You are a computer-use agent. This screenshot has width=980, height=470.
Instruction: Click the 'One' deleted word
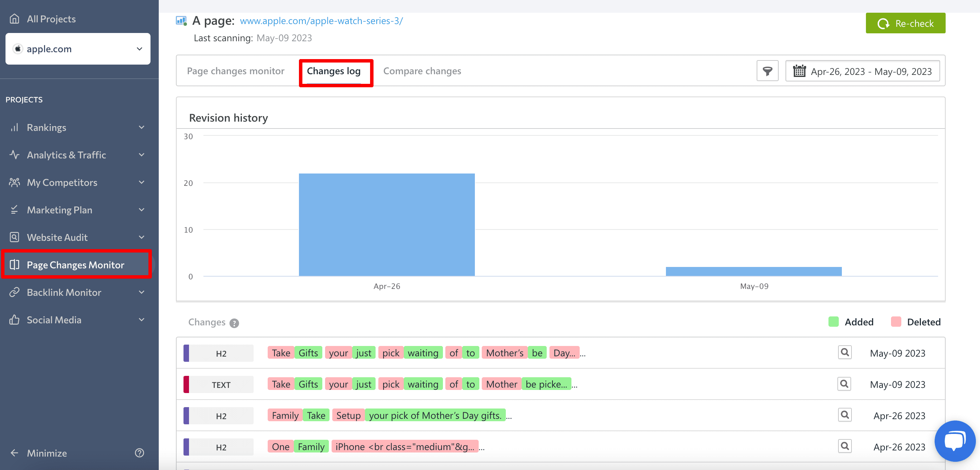pos(280,446)
